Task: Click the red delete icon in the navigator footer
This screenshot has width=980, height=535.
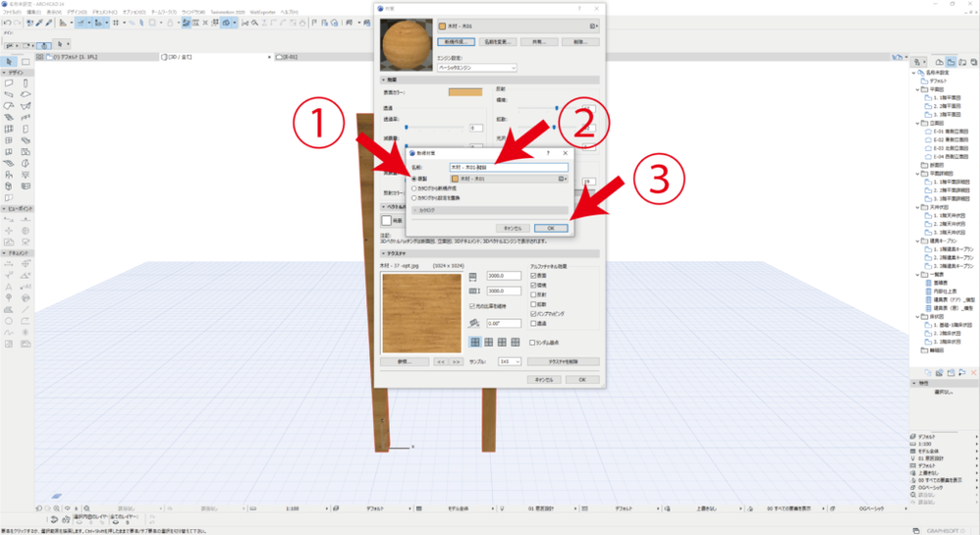Action: pyautogui.click(x=973, y=372)
